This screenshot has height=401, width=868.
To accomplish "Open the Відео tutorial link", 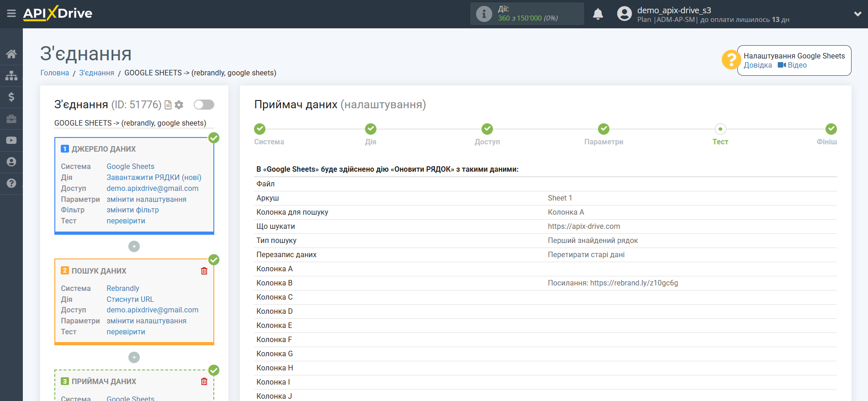I will coord(792,65).
